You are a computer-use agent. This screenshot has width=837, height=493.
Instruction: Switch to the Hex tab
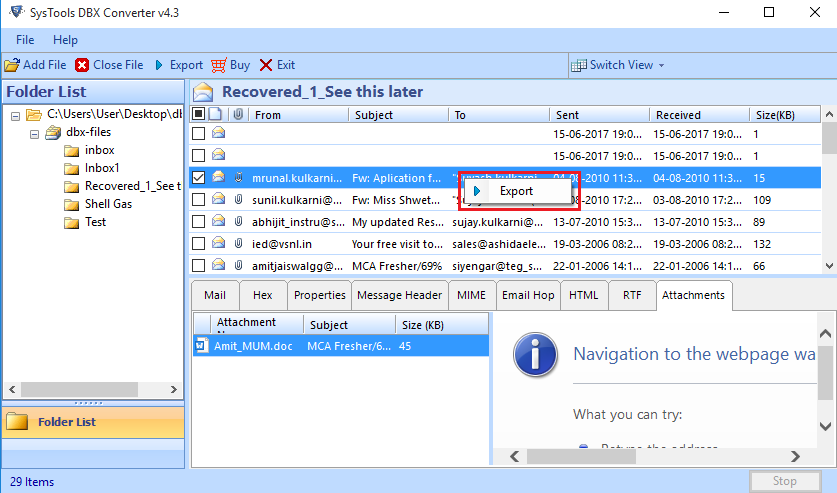[263, 296]
